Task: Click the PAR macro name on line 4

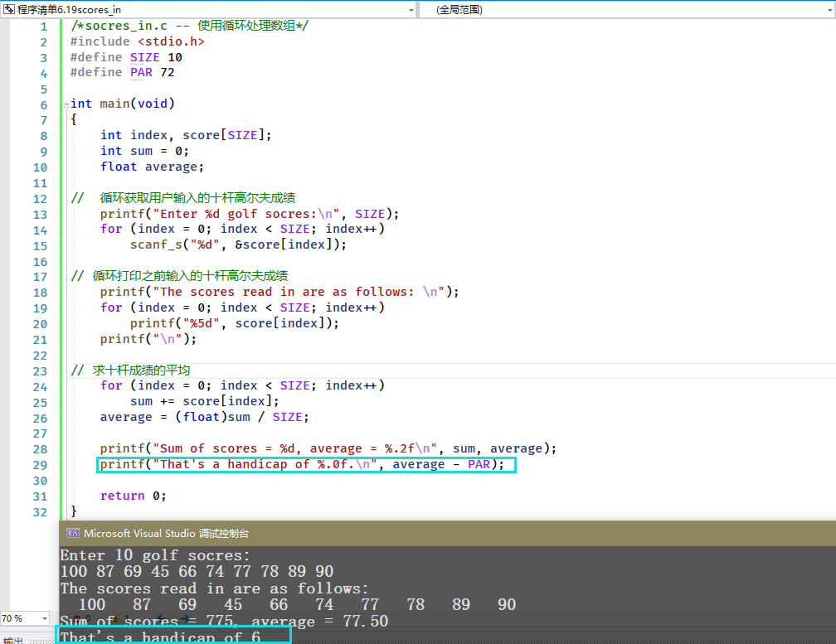Action: pos(141,73)
